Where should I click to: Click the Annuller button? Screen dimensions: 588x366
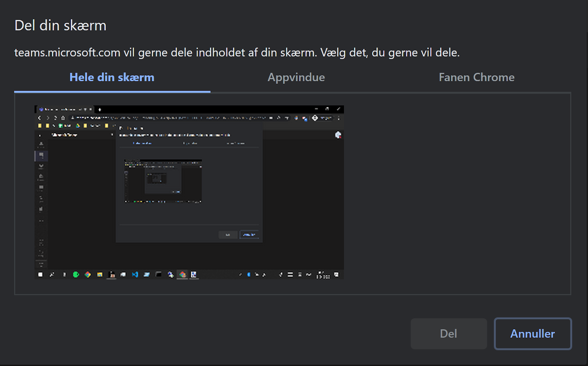click(533, 334)
